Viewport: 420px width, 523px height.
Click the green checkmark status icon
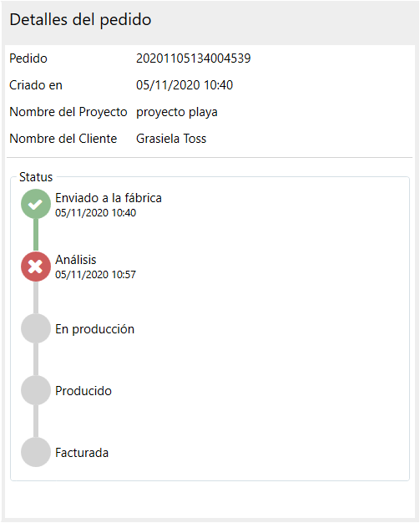click(36, 204)
